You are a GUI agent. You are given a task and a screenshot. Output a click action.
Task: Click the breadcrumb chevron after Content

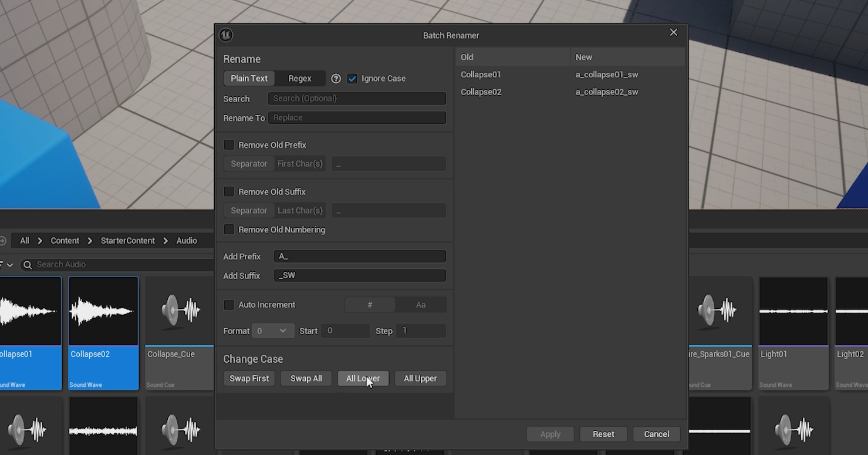[90, 241]
